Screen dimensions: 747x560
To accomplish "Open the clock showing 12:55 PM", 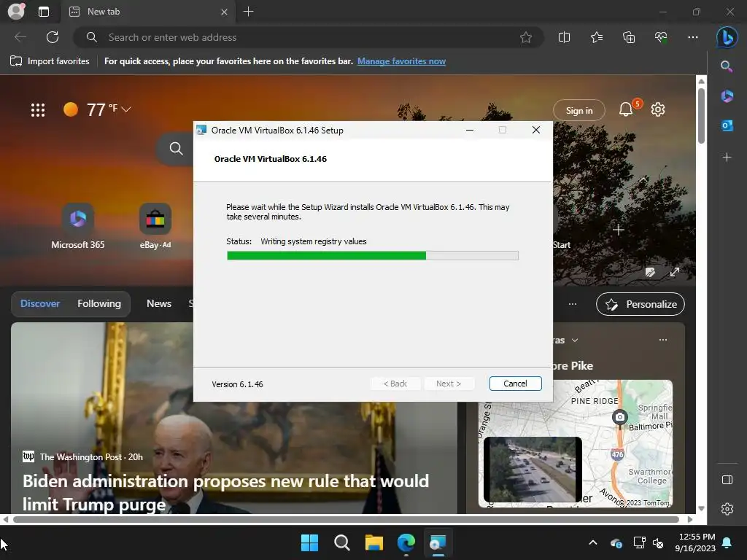I will pyautogui.click(x=695, y=542).
